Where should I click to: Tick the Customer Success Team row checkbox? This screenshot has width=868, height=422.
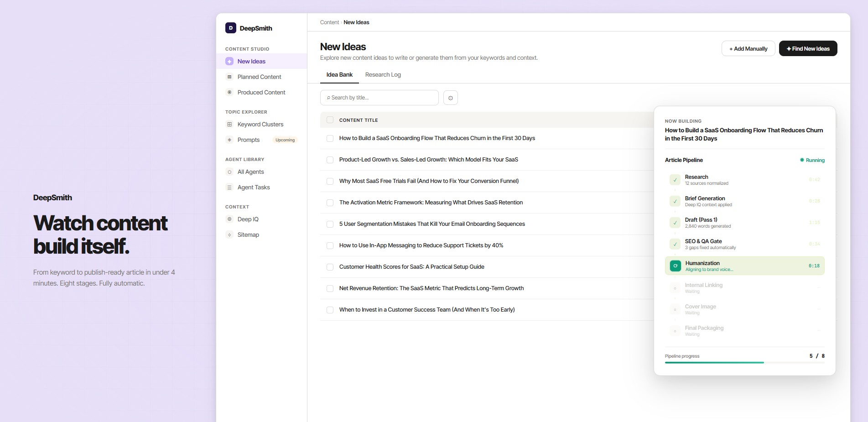coord(330,310)
